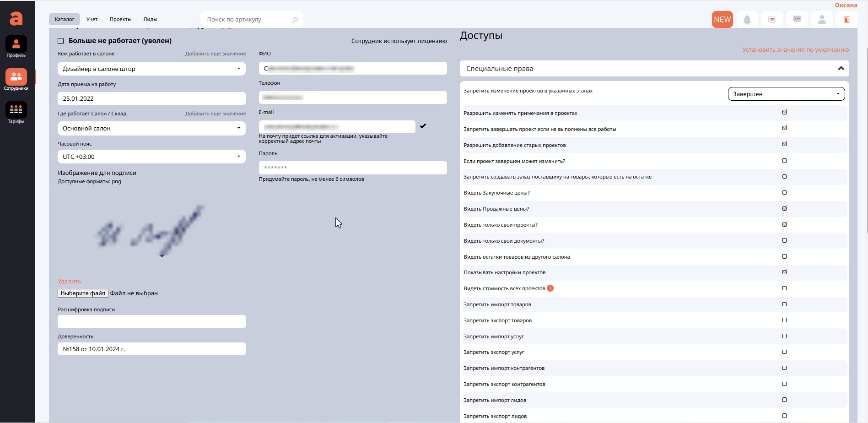Open the 'Завершен' project stage dropdown
This screenshot has height=423, width=868.
click(786, 94)
